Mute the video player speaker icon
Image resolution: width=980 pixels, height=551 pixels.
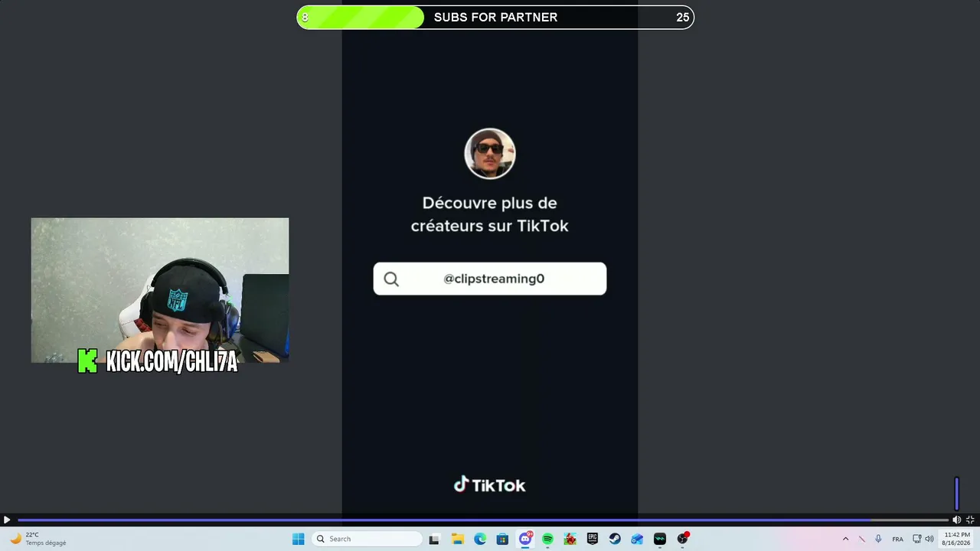(956, 520)
